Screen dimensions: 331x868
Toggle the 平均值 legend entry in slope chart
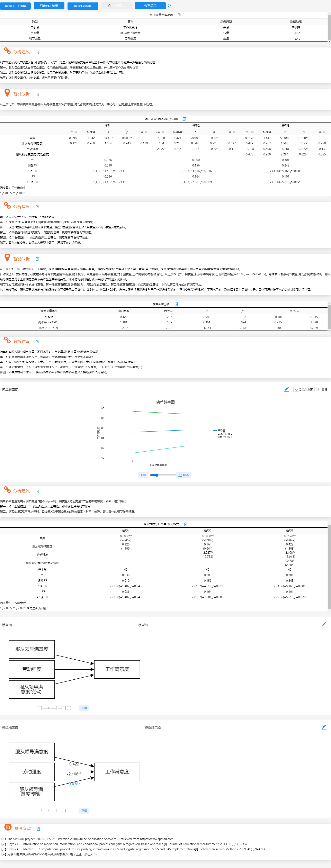[x=219, y=430]
